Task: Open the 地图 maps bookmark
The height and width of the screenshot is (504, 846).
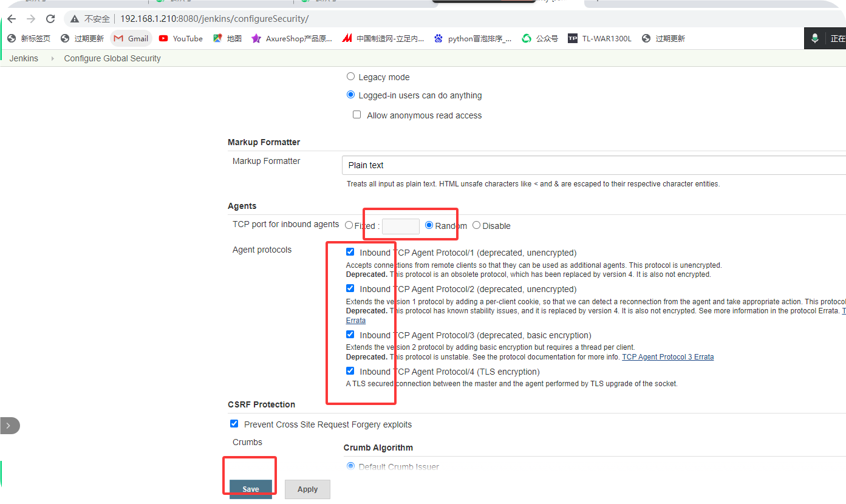Action: point(227,38)
